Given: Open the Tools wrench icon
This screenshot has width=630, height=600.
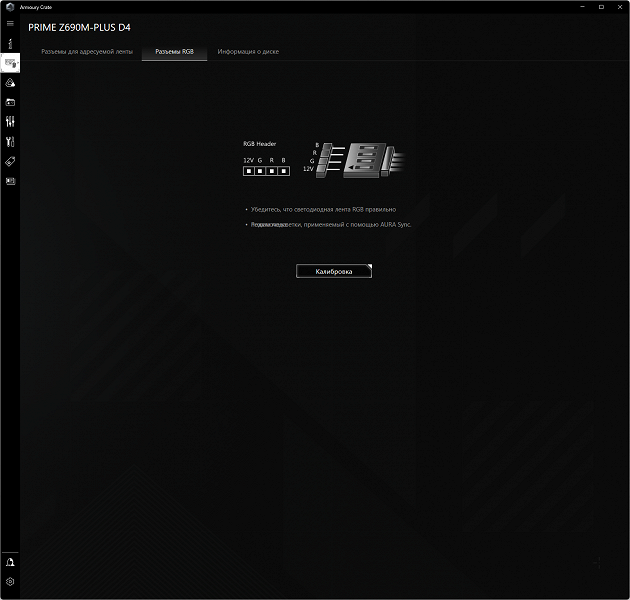Looking at the screenshot, I should click(10, 141).
